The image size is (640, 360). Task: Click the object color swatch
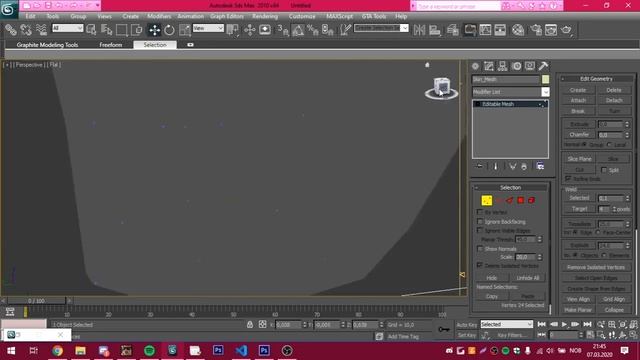[545, 79]
